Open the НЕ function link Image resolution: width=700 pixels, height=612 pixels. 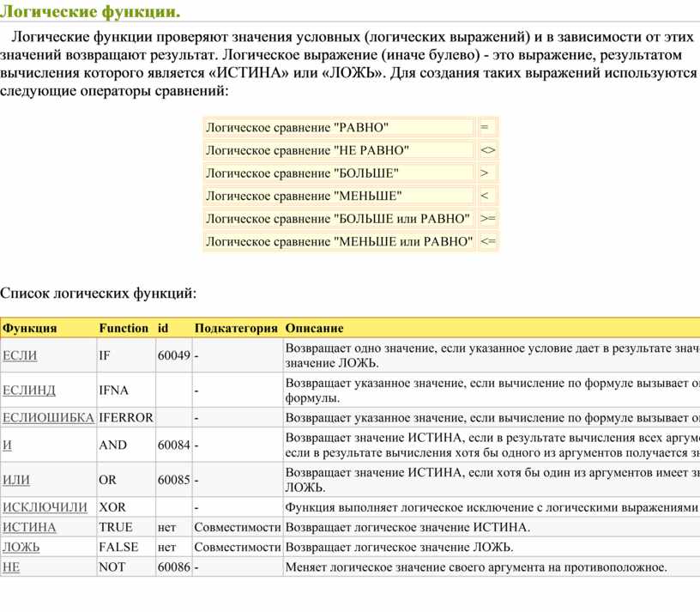pyautogui.click(x=11, y=567)
